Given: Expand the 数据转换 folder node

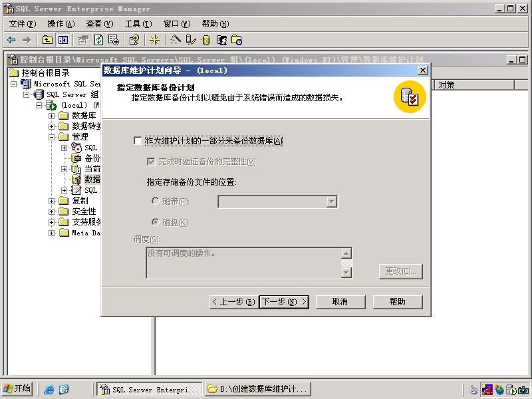Looking at the screenshot, I should (52, 126).
